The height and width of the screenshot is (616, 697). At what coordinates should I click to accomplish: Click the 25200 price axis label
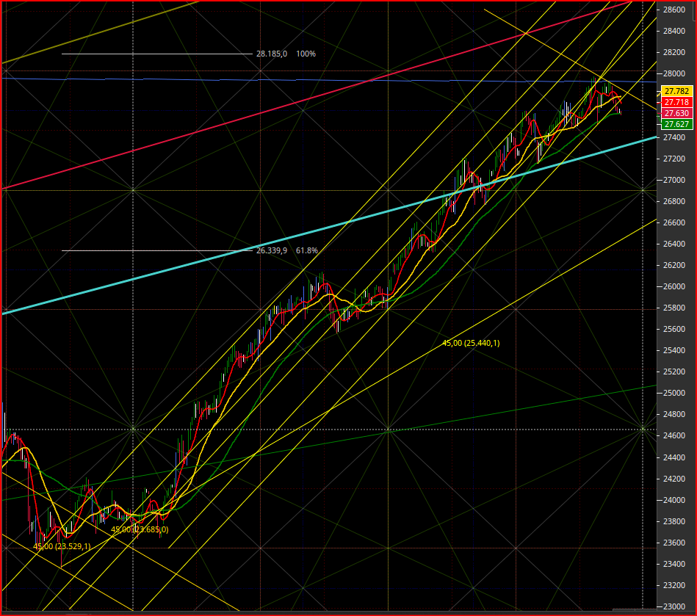tap(674, 372)
